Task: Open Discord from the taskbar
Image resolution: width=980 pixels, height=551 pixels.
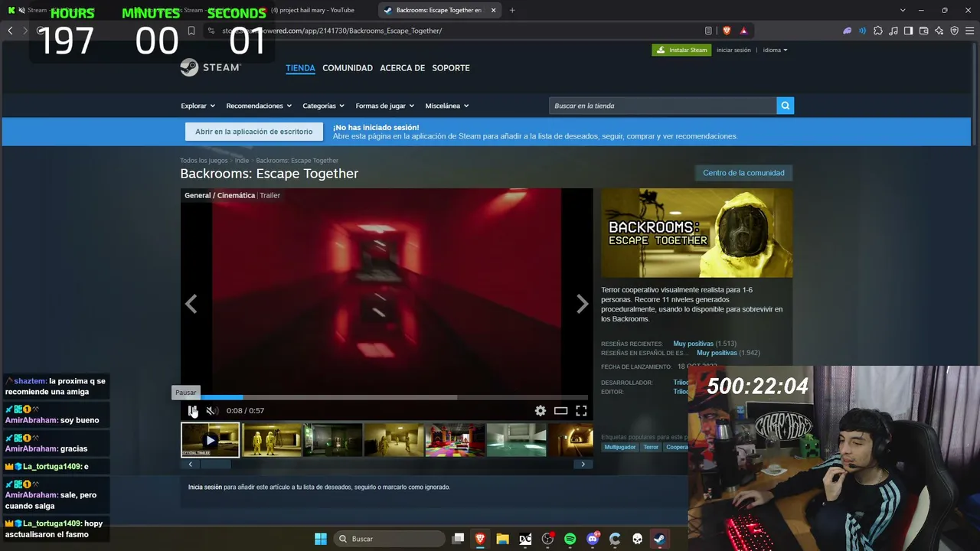Action: [593, 539]
